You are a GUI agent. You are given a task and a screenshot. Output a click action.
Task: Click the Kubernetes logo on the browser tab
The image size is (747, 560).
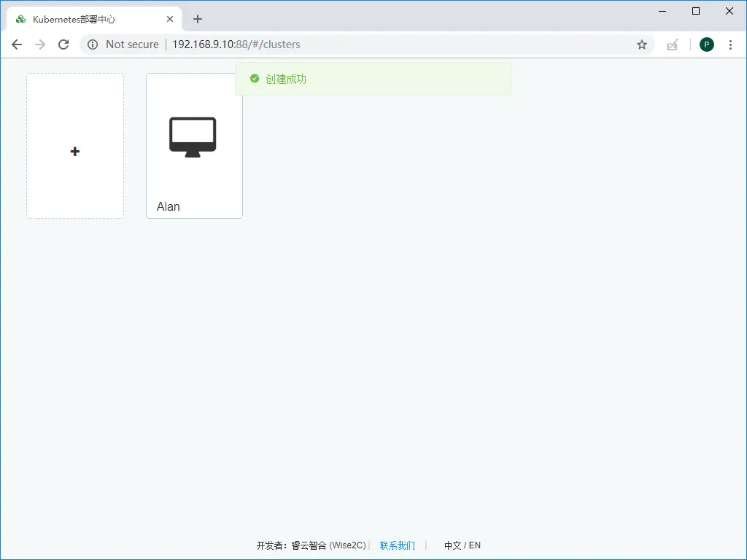tap(20, 19)
